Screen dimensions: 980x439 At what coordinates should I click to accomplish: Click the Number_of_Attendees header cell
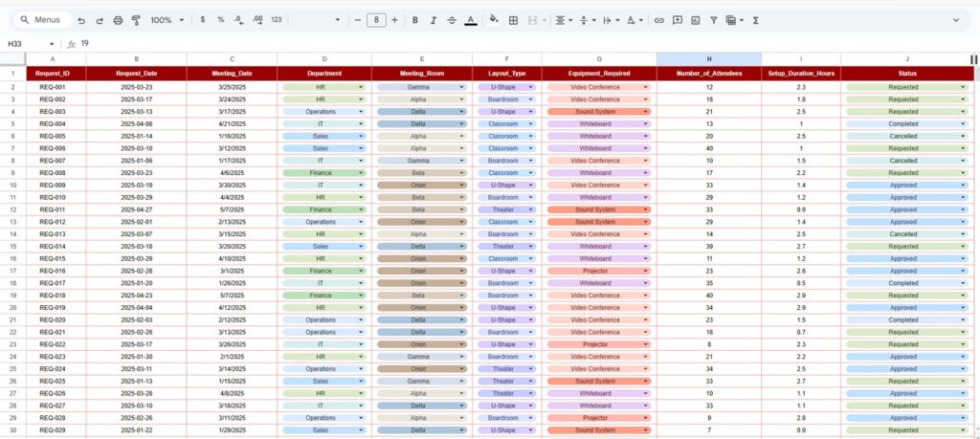709,74
